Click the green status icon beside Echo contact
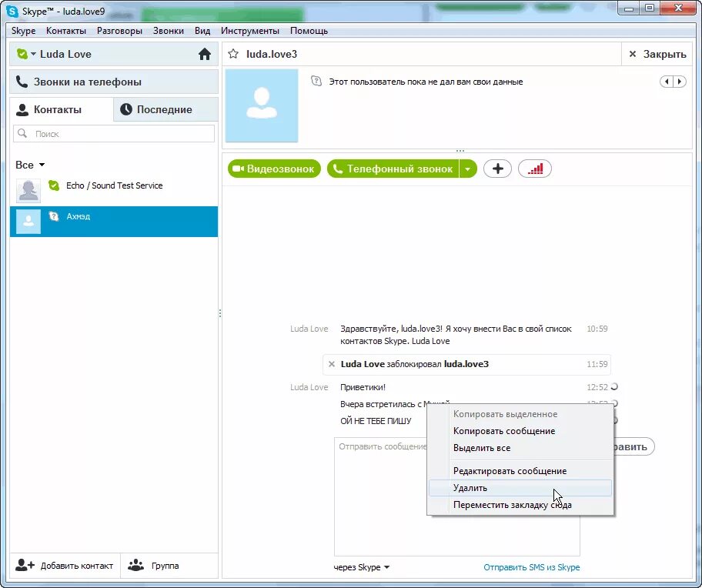Screen dimensions: 702x588 [x=54, y=185]
